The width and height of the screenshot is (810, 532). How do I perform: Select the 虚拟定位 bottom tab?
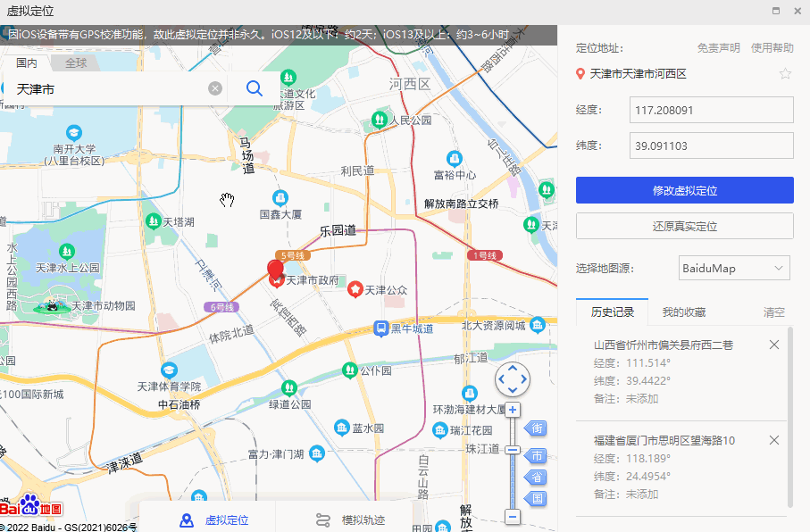pyautogui.click(x=214, y=520)
